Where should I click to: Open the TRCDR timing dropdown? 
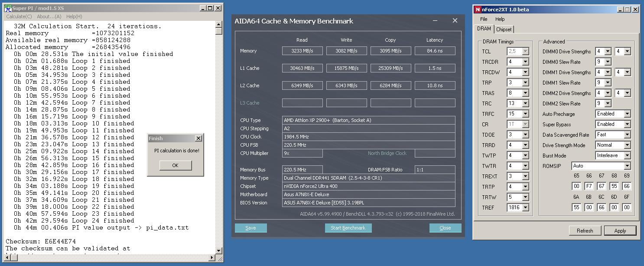[x=525, y=62]
